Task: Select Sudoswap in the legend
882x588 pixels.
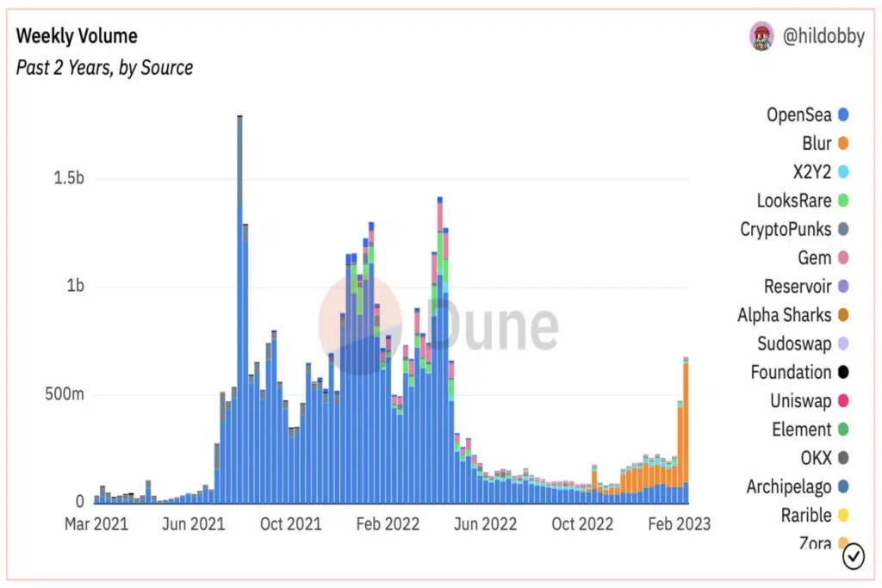Action: point(803,344)
